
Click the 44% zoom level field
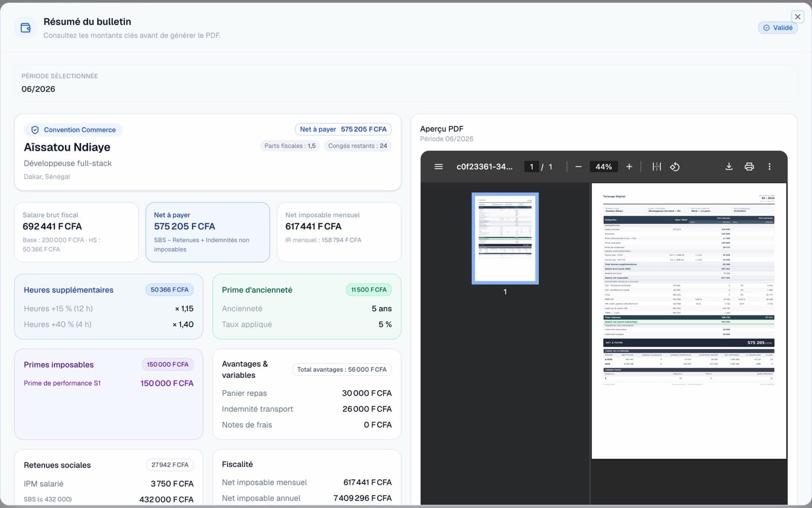tap(603, 167)
